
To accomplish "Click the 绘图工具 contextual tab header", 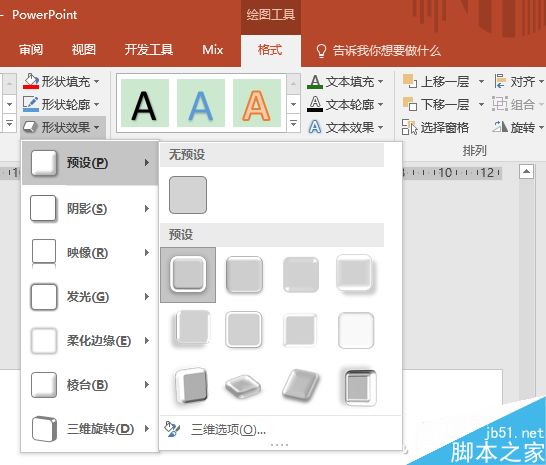I will [x=271, y=15].
